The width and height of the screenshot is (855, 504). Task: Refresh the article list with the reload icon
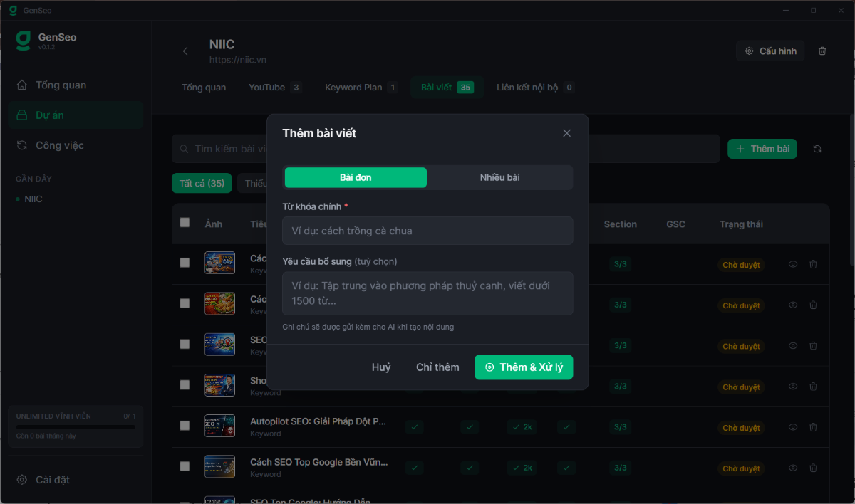click(x=817, y=149)
